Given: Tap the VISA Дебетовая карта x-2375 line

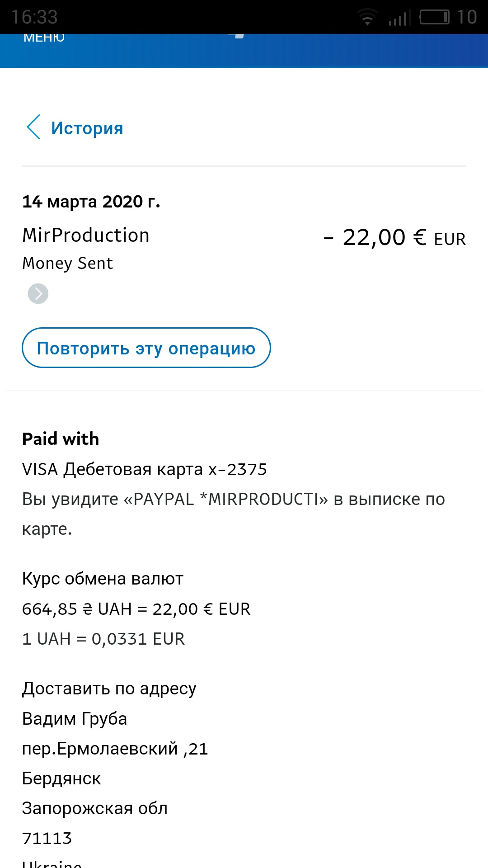Looking at the screenshot, I should [x=144, y=470].
